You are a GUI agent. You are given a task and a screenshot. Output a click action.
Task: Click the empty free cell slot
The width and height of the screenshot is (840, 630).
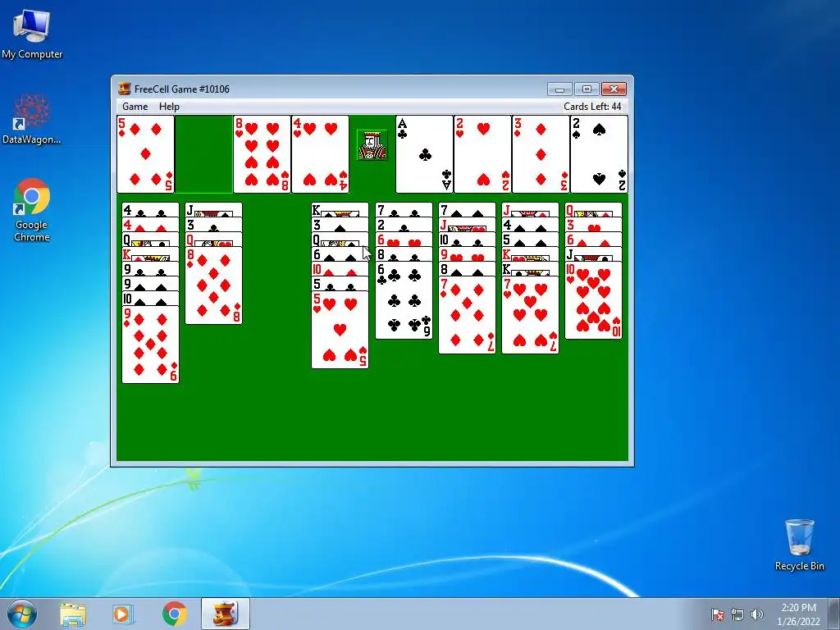click(x=203, y=154)
